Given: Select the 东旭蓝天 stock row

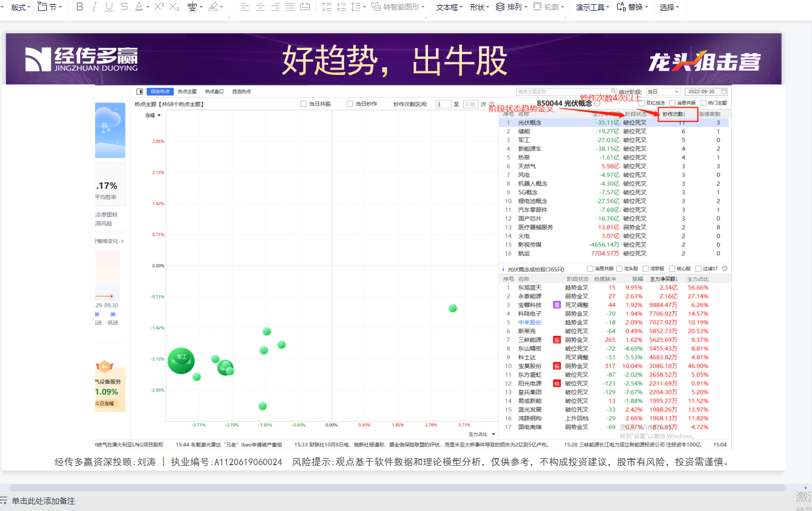Looking at the screenshot, I should [613, 287].
